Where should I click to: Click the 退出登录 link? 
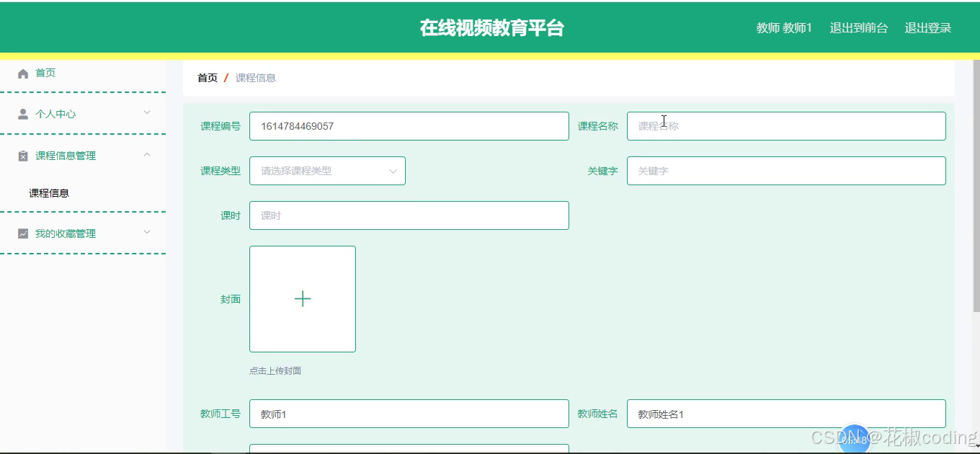[928, 28]
